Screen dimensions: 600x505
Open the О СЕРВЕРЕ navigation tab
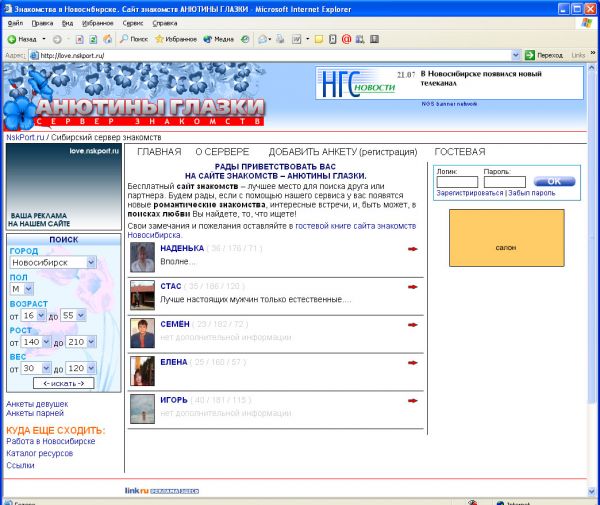point(222,152)
